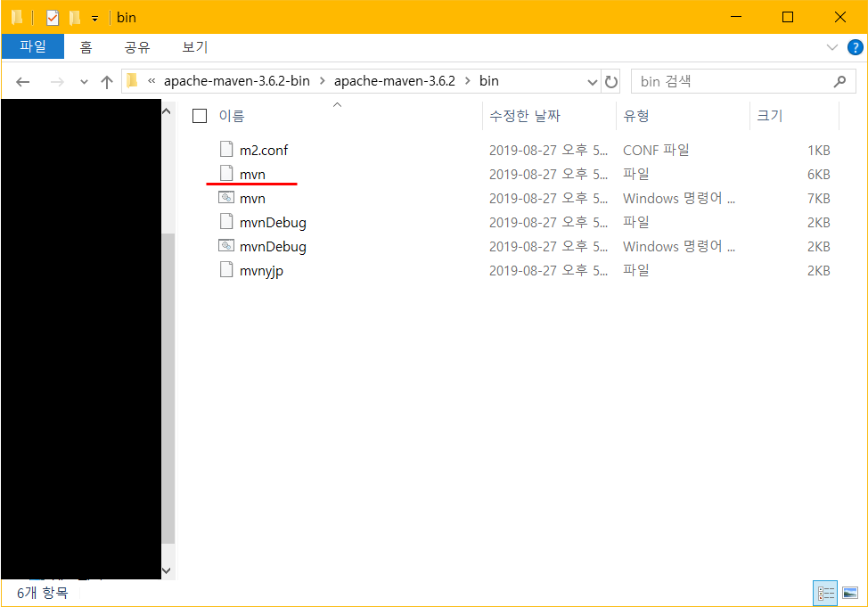Viewport: 868px width, 607px height.
Task: Switch to details view icon
Action: click(825, 593)
